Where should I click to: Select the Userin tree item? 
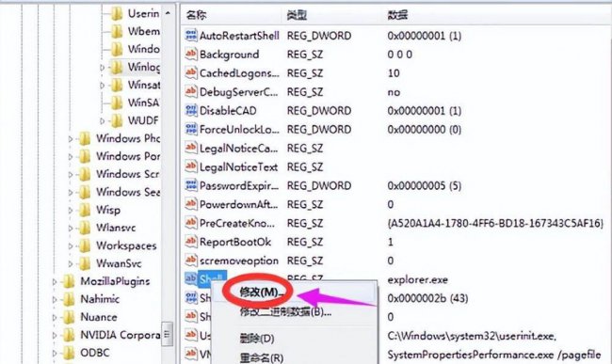click(143, 14)
